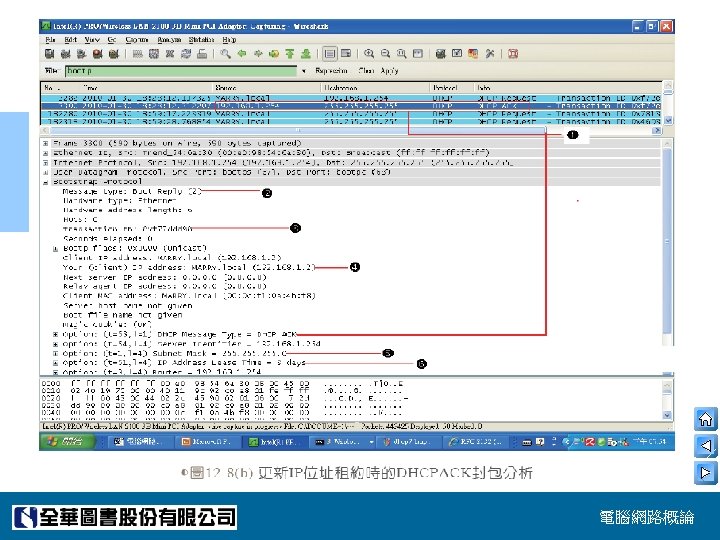Click the Find Packet magnifier icon
The width and height of the screenshot is (720, 540).
pos(225,54)
